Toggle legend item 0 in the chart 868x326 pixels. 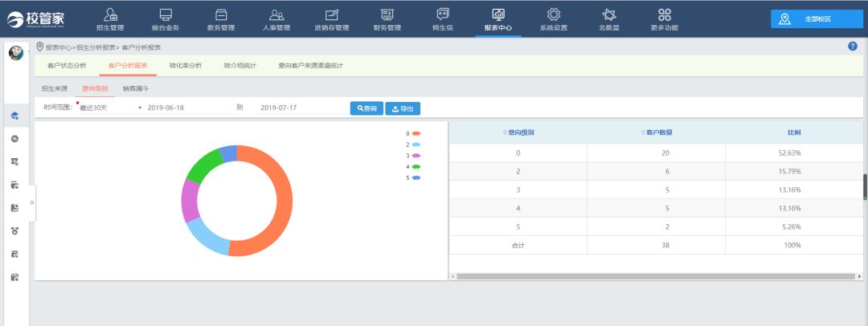click(x=416, y=133)
